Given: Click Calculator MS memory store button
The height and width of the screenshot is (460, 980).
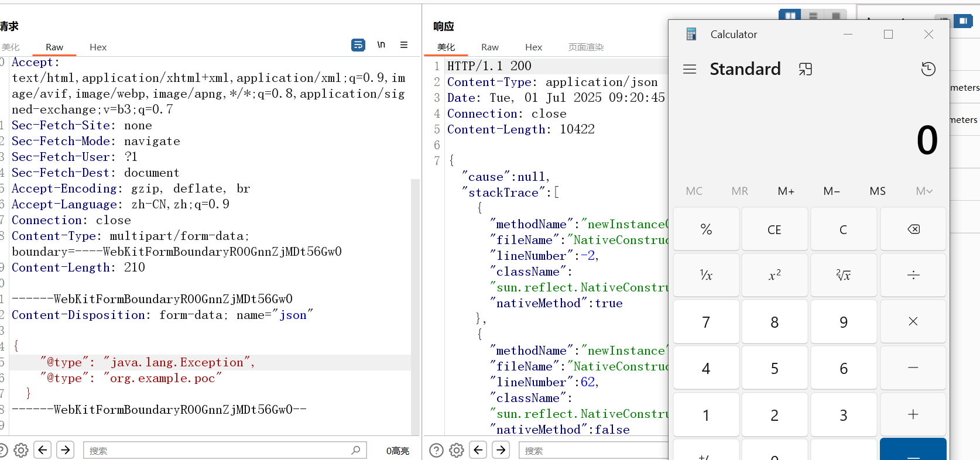Looking at the screenshot, I should click(878, 191).
